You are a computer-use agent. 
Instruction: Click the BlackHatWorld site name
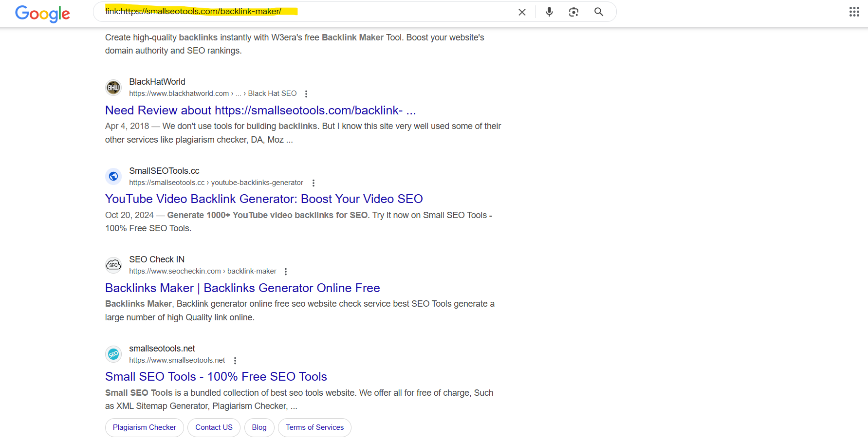pyautogui.click(x=157, y=82)
